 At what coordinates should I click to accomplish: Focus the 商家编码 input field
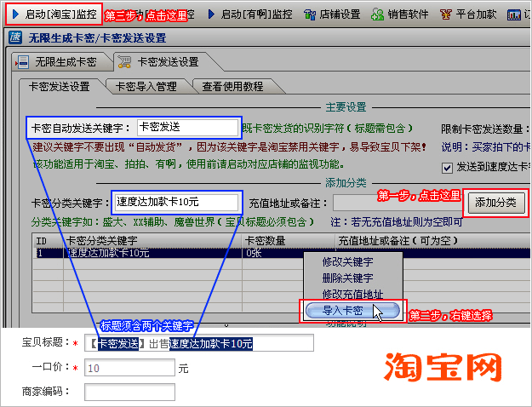click(x=129, y=392)
